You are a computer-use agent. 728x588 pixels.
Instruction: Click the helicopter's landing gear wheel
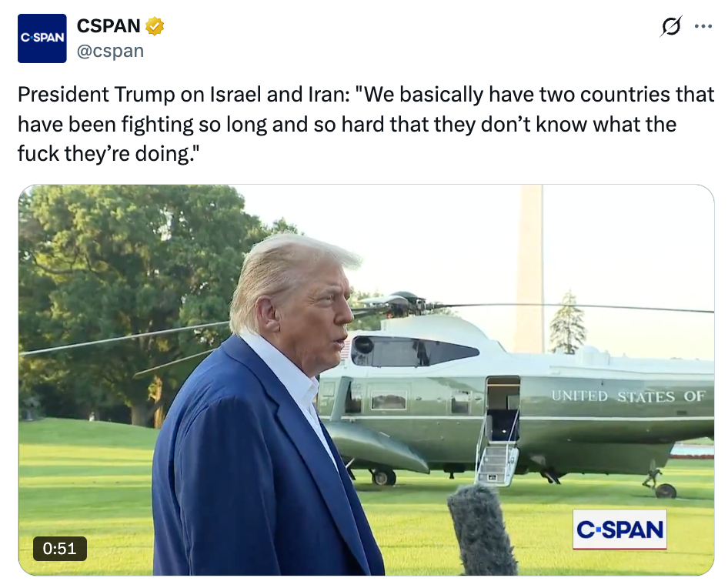666,490
